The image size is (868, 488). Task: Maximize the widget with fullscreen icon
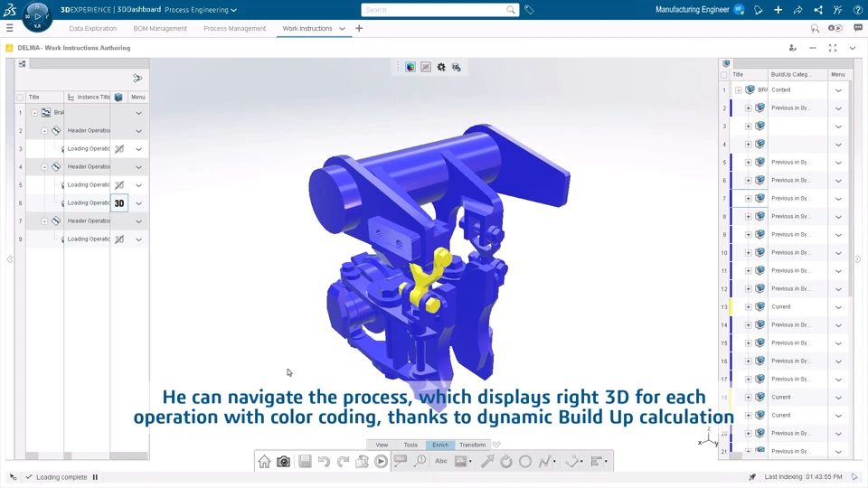(833, 48)
